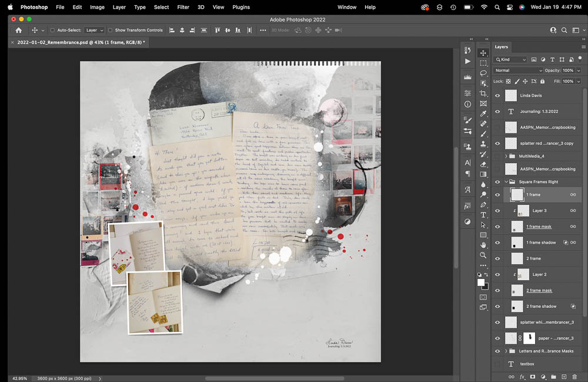The width and height of the screenshot is (588, 382).
Task: Click the Create new layer icon
Action: pos(564,376)
